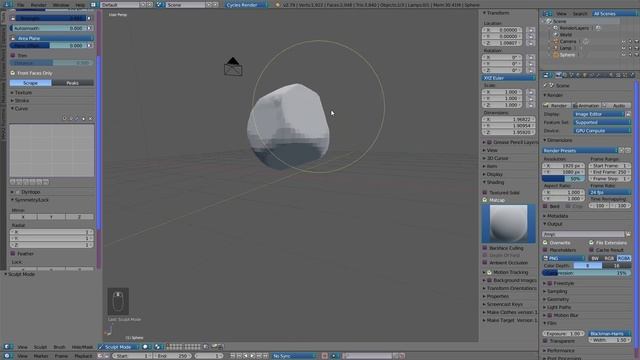Open the File menu

(20, 5)
